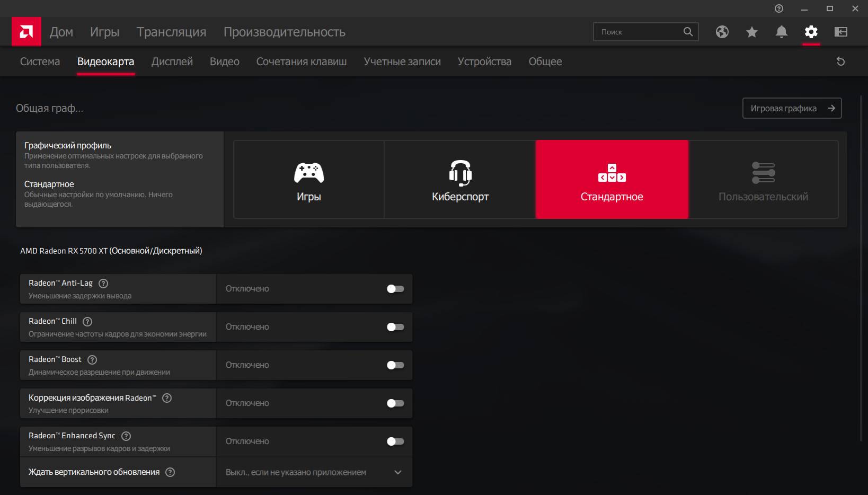Click the AMD logo icon
Image resolution: width=868 pixels, height=495 pixels.
(26, 32)
